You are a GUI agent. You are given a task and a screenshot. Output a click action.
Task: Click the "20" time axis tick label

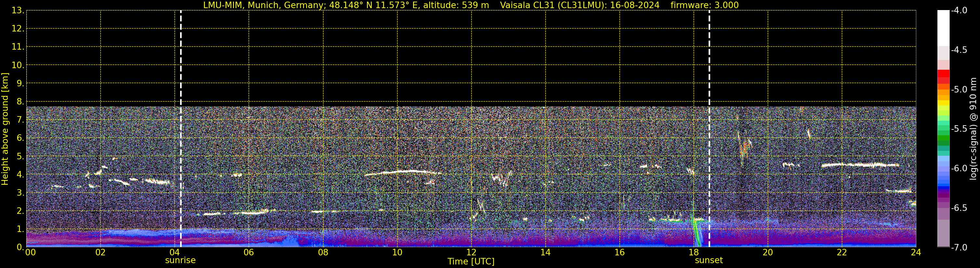[x=768, y=252]
